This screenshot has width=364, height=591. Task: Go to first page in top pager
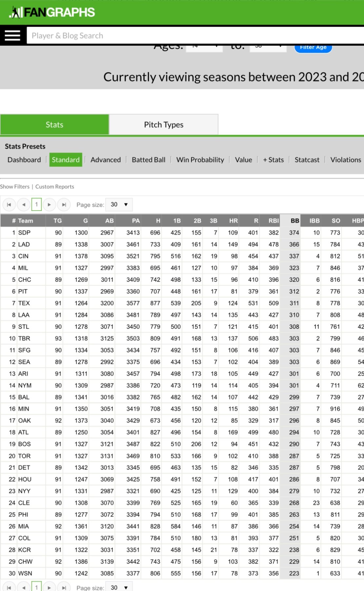click(x=9, y=205)
